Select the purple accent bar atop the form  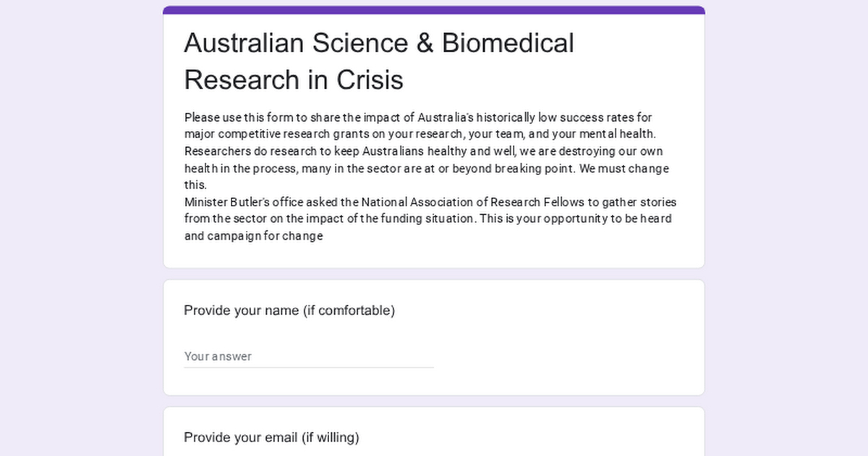click(x=434, y=10)
